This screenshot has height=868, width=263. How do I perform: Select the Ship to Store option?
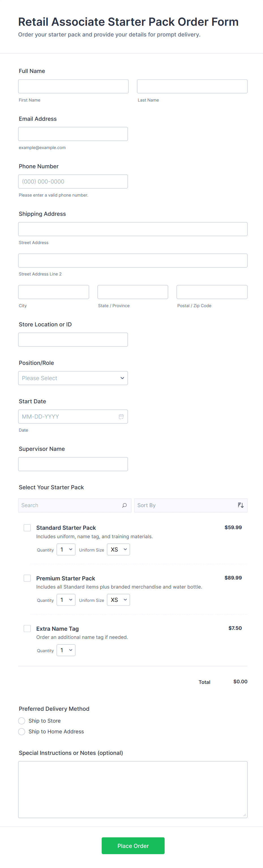22,720
